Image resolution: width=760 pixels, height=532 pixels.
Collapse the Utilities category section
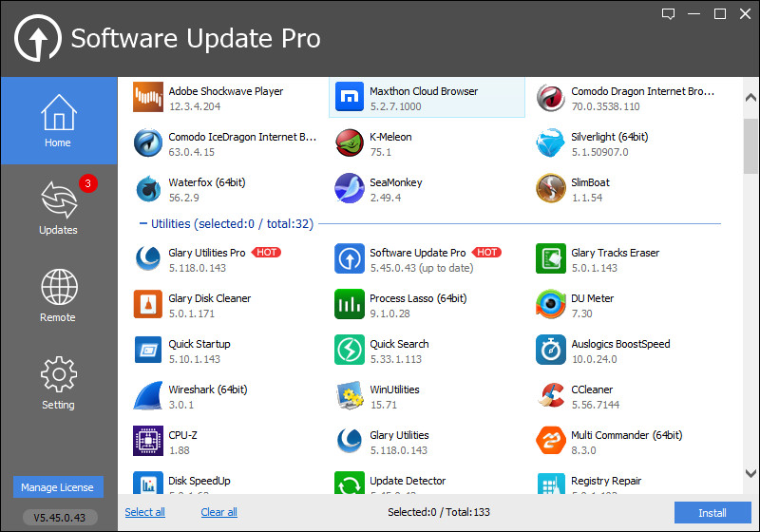point(143,223)
